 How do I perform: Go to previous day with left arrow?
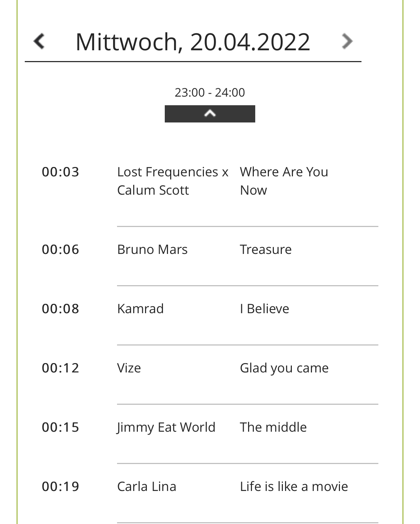39,41
